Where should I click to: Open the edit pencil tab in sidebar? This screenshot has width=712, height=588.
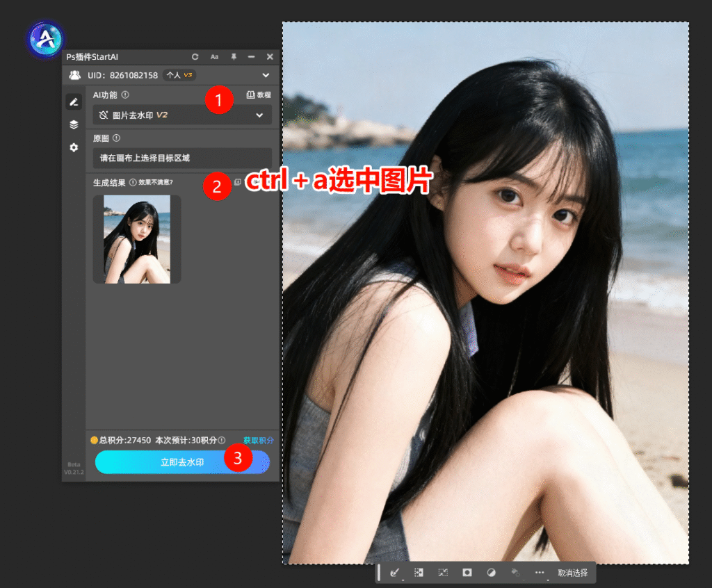[73, 101]
